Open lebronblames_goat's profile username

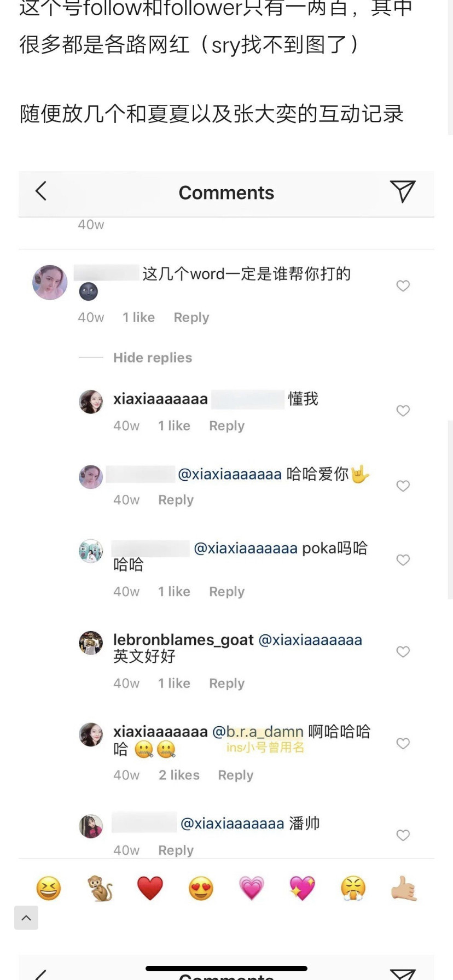coord(183,640)
